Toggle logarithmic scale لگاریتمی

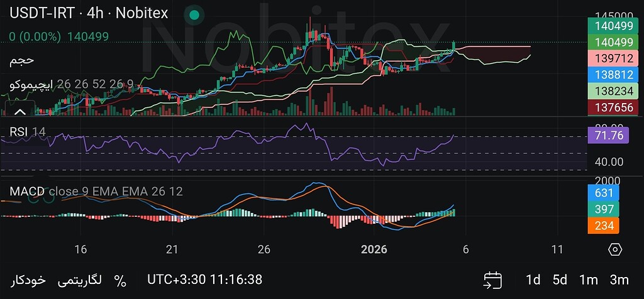pos(79,281)
